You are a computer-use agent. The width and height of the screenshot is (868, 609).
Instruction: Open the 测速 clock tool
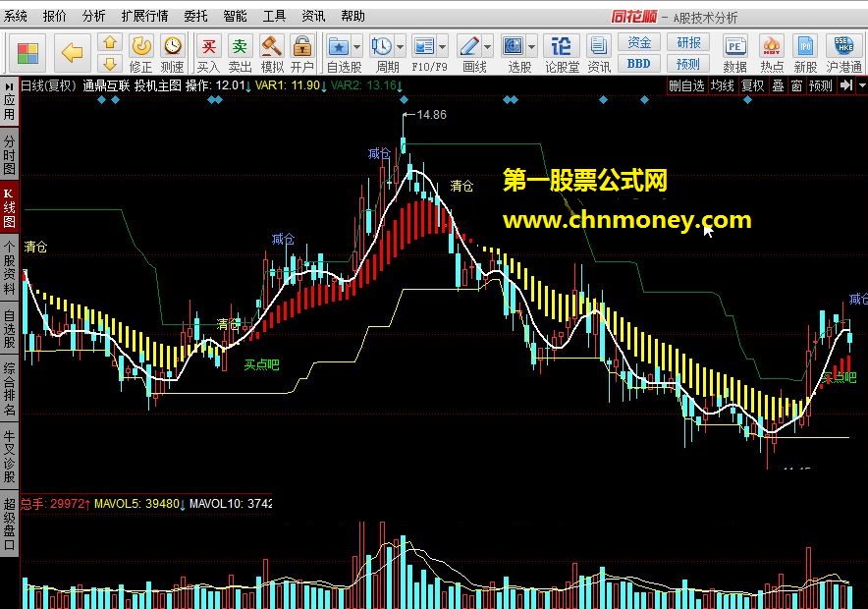[x=172, y=53]
